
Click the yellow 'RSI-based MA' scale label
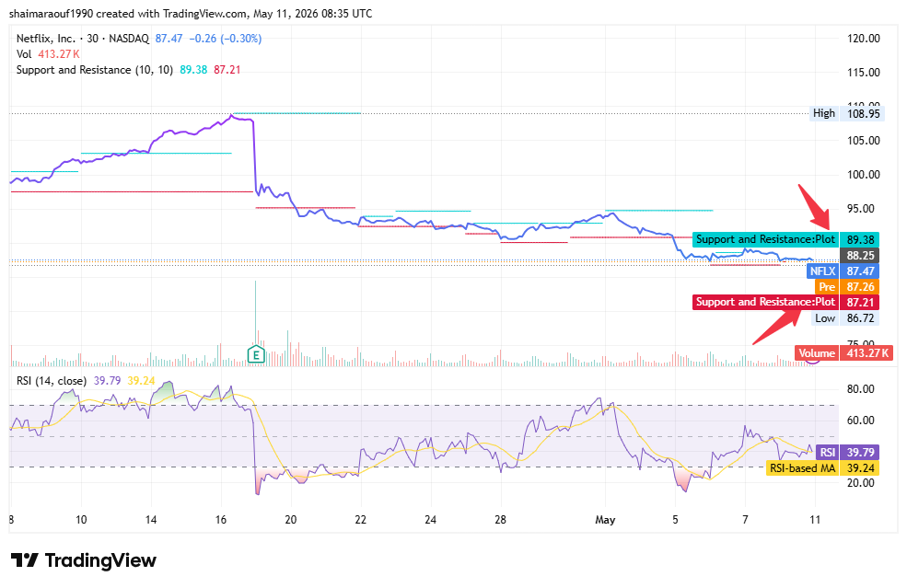pos(802,468)
